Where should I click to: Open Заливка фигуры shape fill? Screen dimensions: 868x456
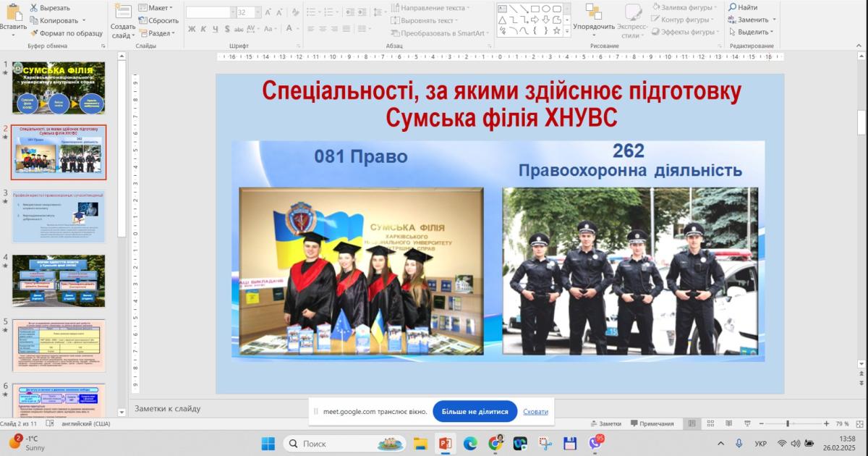pos(686,7)
